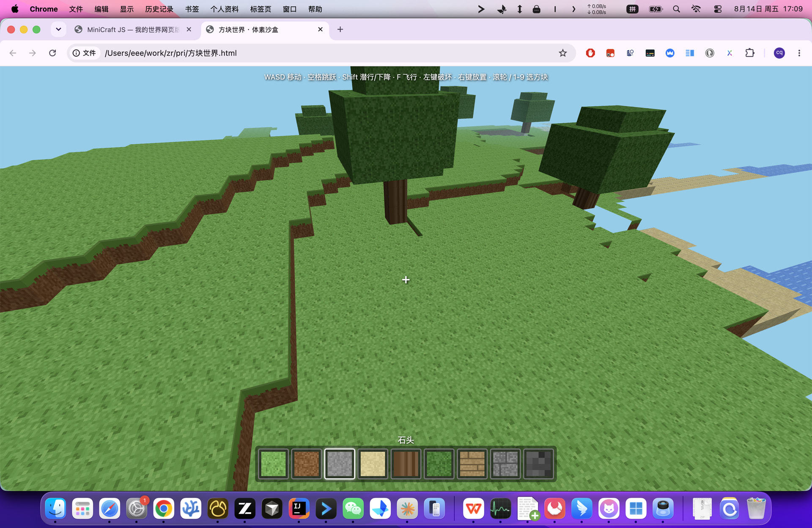The image size is (812, 528).
Task: Go forward to the next page
Action: click(x=33, y=53)
